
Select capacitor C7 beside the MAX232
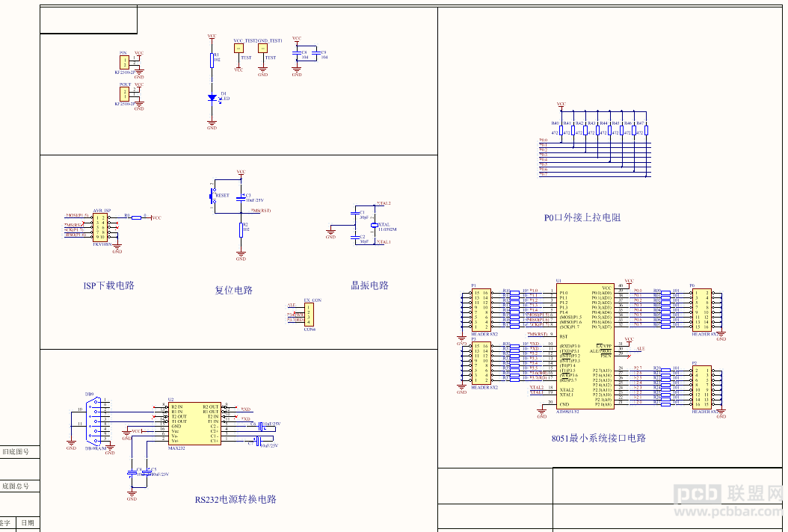point(258,442)
